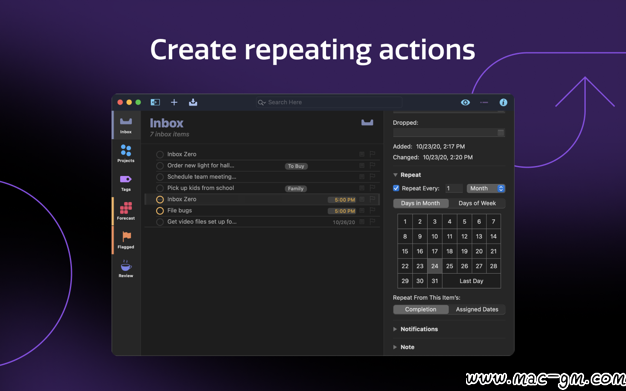The height and width of the screenshot is (391, 626).
Task: Click the inbox icon beside Inbox heading
Action: pos(367,123)
